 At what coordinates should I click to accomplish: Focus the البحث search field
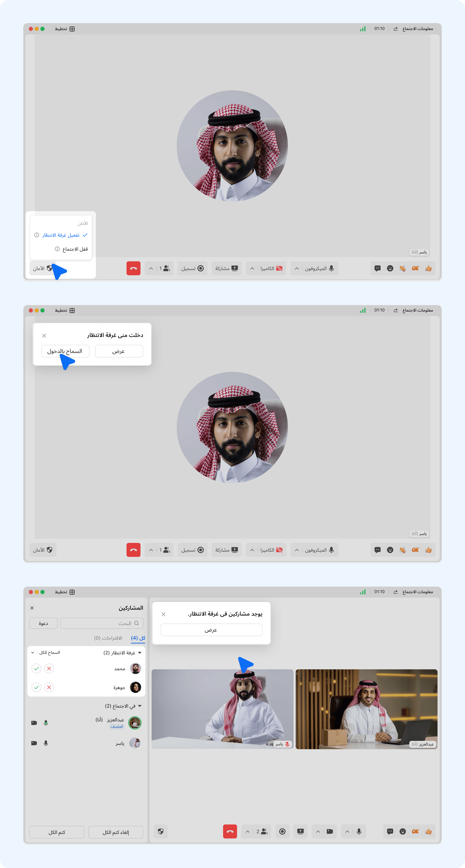(102, 623)
